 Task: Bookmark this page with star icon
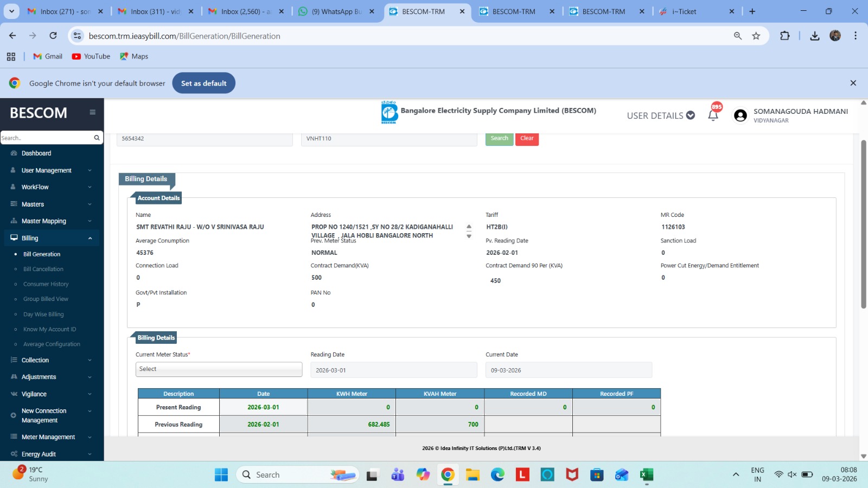(x=756, y=36)
